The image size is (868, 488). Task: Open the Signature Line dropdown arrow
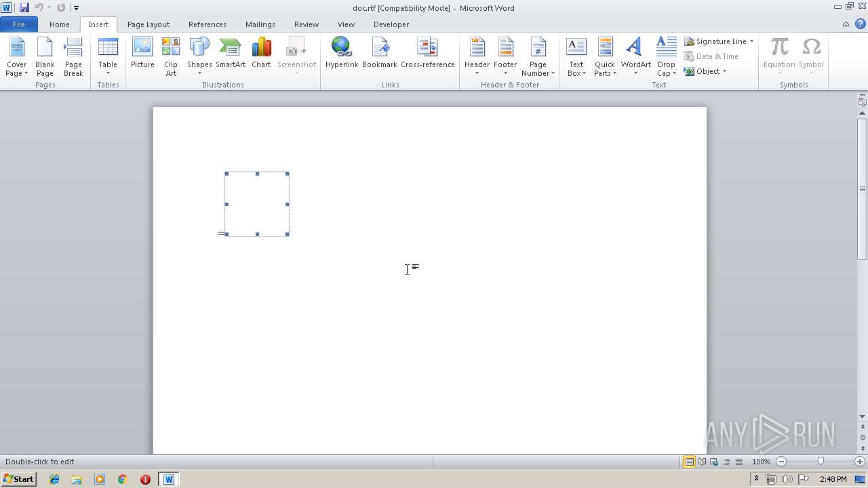[751, 41]
